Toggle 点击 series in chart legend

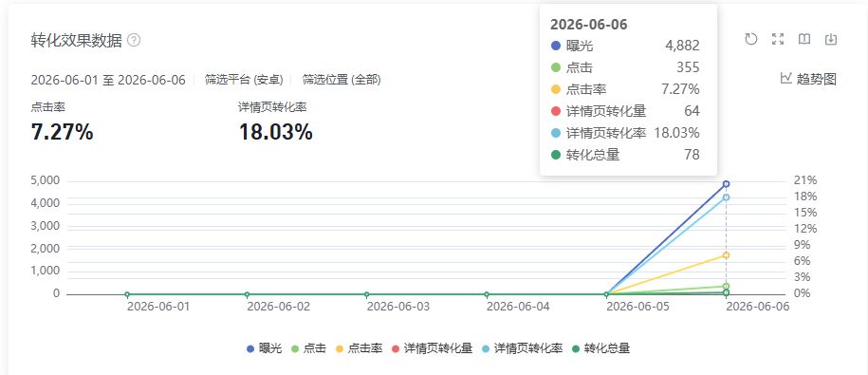point(308,348)
